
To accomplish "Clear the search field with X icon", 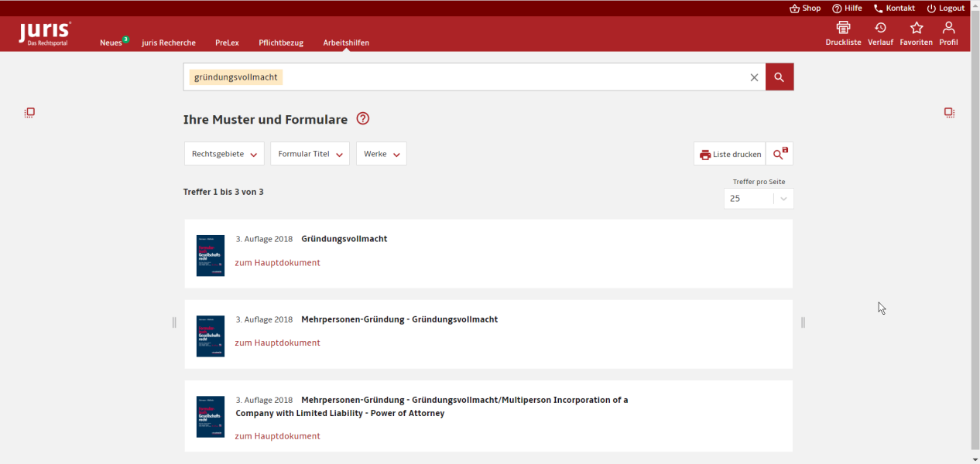I will coord(754,77).
